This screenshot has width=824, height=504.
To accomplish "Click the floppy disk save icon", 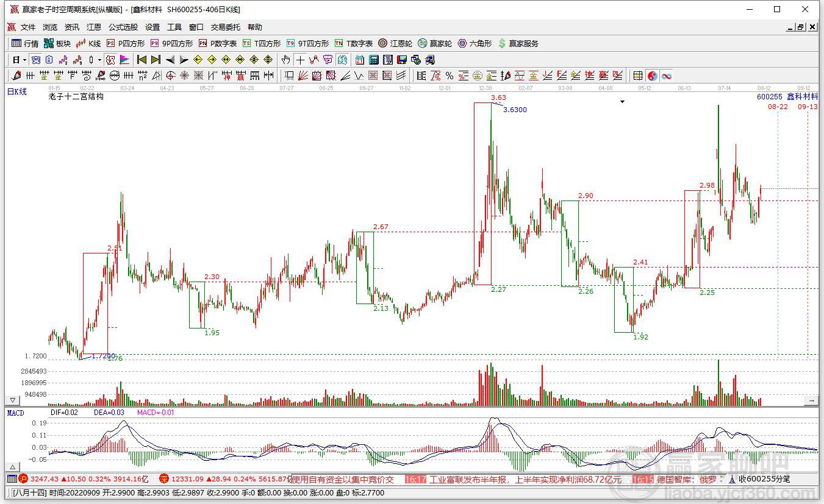I will [x=402, y=60].
